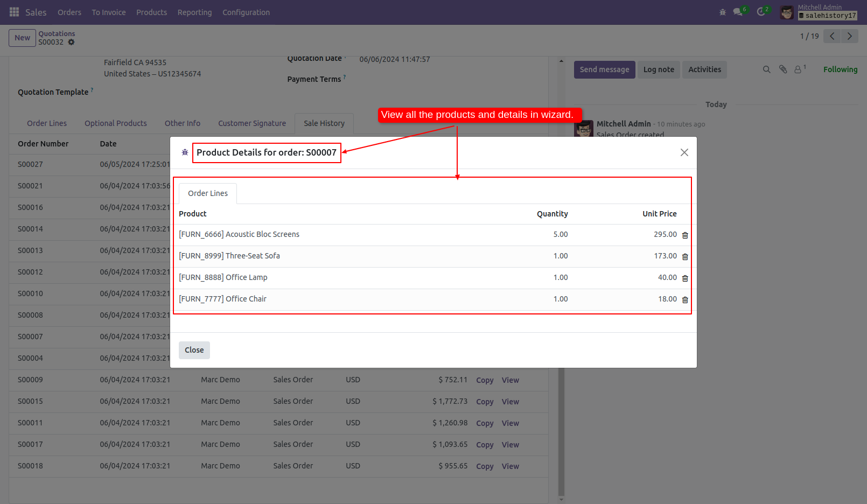Delete the Acoustic Bloc Screens line

coord(685,235)
